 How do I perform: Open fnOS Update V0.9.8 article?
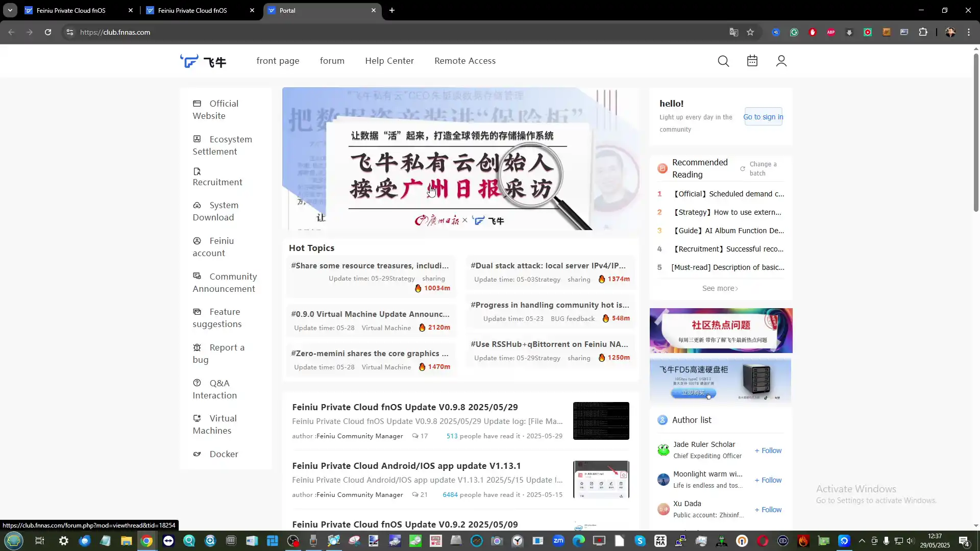point(405,407)
